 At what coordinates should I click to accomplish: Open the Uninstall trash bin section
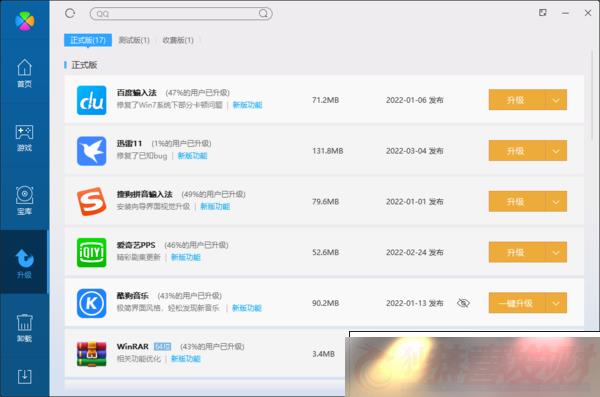(24, 328)
